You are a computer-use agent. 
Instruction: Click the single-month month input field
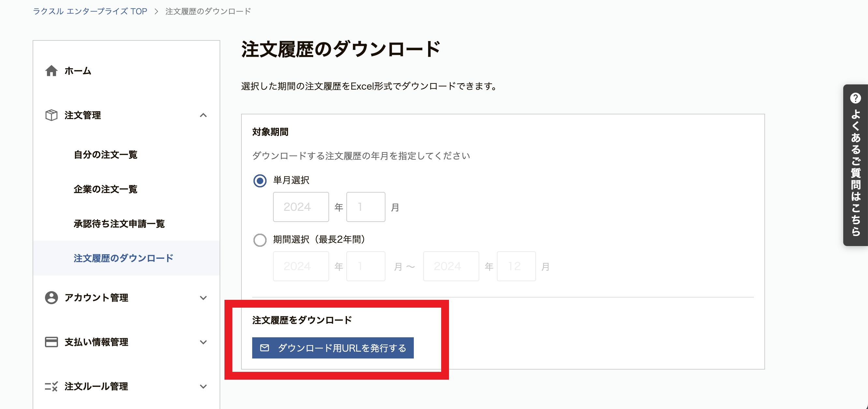(x=366, y=207)
